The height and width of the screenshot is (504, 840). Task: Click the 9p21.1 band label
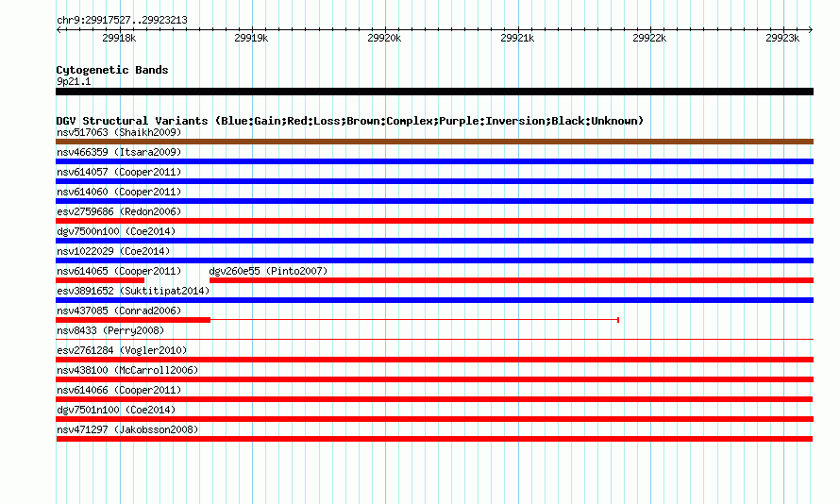point(74,81)
